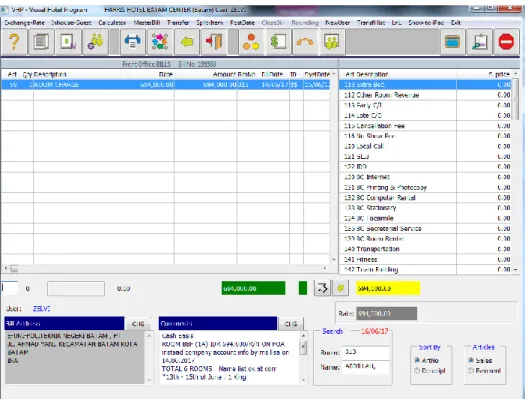Click the yellow tag button beside balance

click(x=341, y=288)
